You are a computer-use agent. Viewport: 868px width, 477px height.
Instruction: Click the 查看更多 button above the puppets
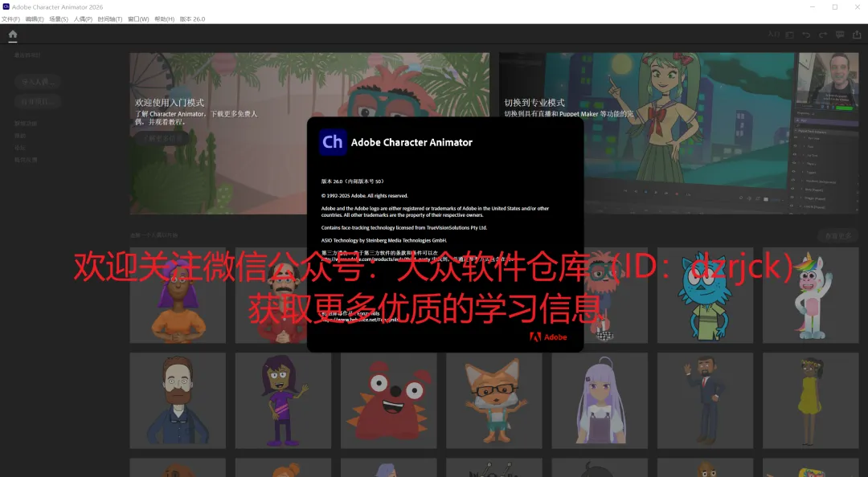point(838,236)
